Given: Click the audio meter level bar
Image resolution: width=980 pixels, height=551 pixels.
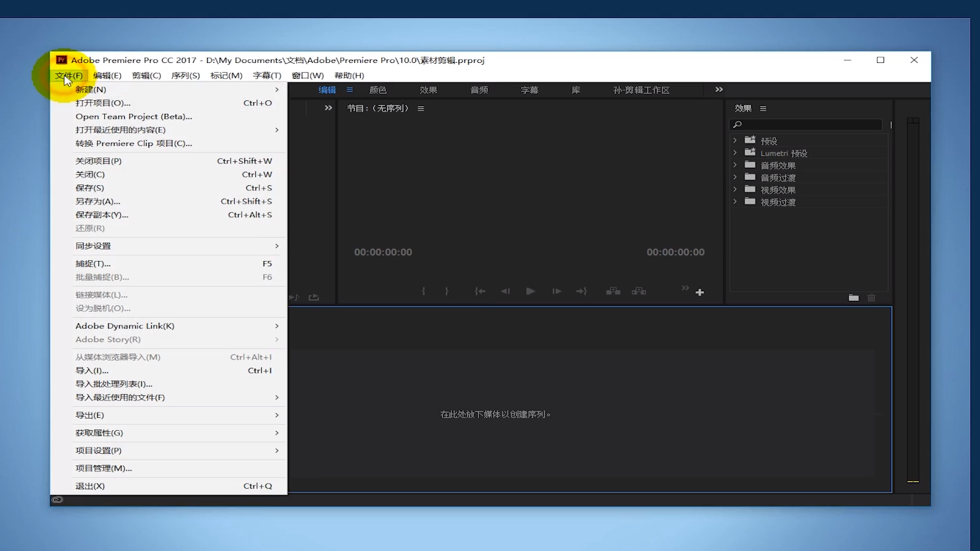Looking at the screenshot, I should point(913,300).
